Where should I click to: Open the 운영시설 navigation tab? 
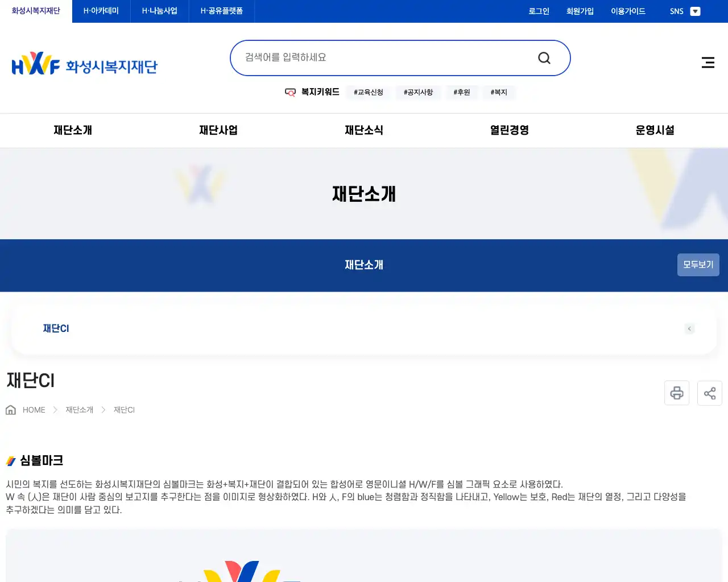(x=655, y=130)
